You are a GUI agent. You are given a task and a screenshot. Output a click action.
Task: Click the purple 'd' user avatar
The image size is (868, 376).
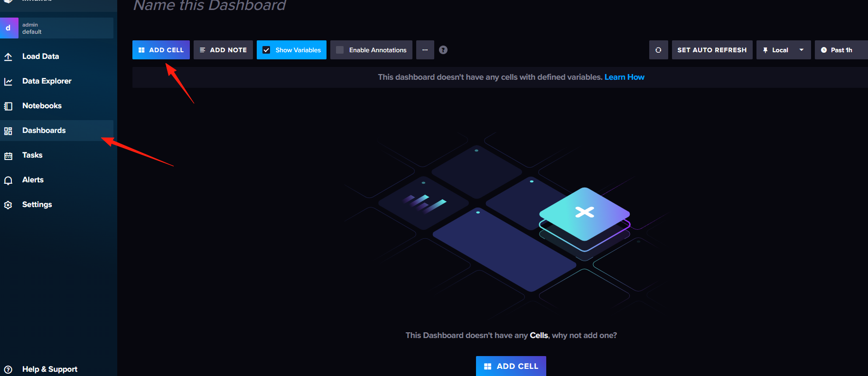pyautogui.click(x=9, y=28)
